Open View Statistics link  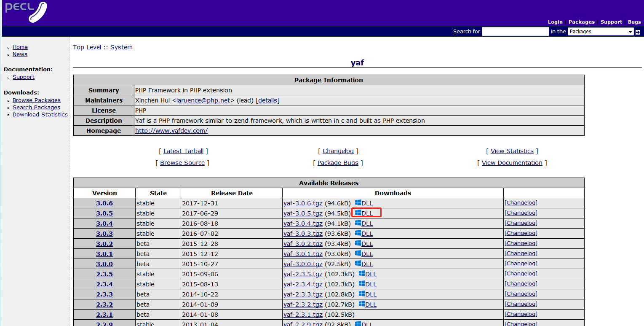coord(512,151)
